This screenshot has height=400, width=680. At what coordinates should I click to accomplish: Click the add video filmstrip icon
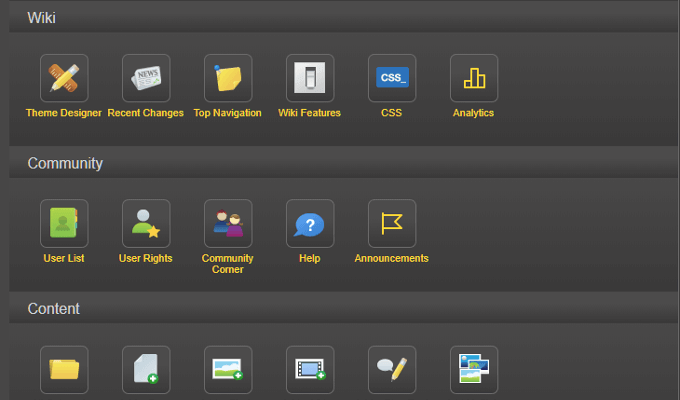click(x=310, y=370)
